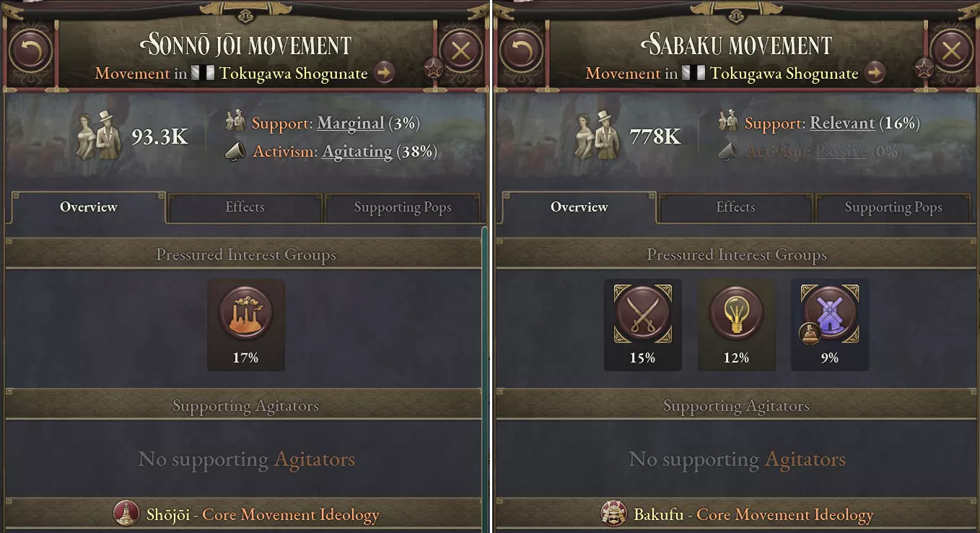
Task: Click the 'Relevant' support link
Action: (842, 123)
